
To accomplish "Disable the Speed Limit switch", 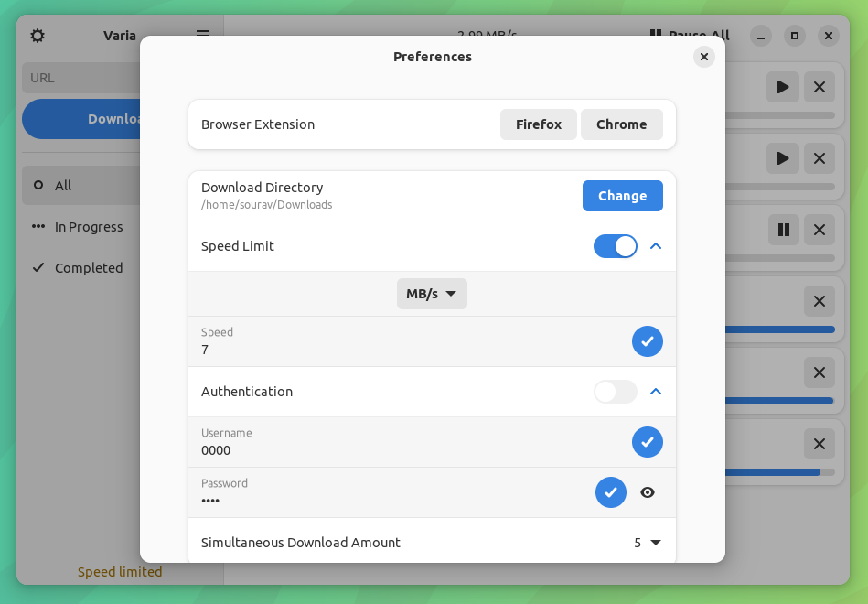I will [x=615, y=246].
